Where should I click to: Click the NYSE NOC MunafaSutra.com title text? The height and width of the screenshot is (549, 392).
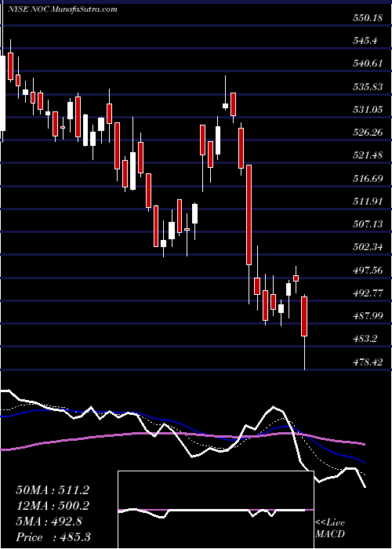62,9
